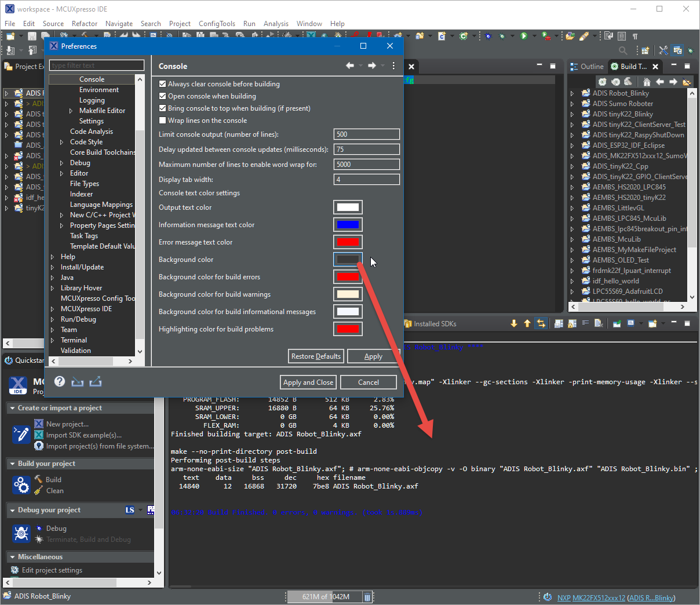This screenshot has height=605, width=700.
Task: Expand the Run/Debug preferences node
Action: click(53, 319)
